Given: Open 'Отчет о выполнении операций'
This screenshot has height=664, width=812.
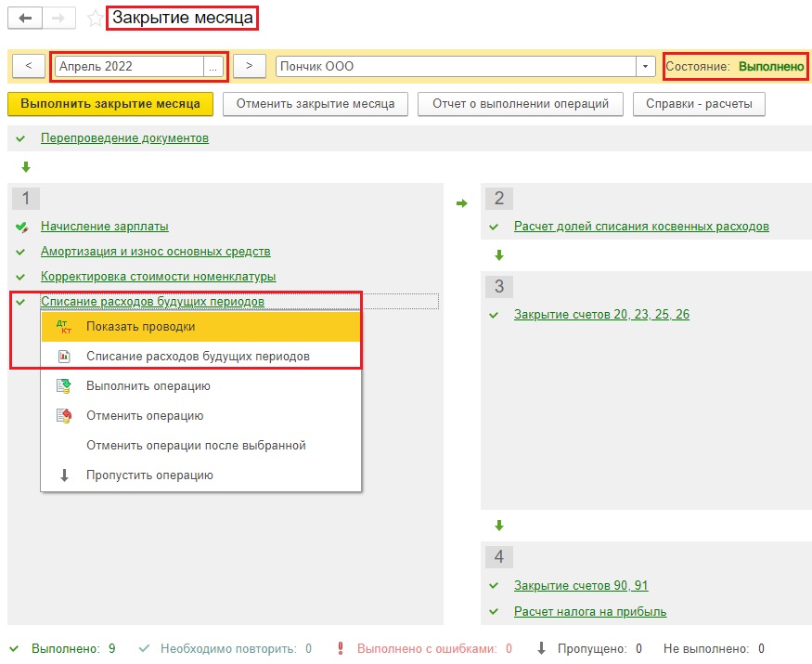Looking at the screenshot, I should [x=521, y=104].
